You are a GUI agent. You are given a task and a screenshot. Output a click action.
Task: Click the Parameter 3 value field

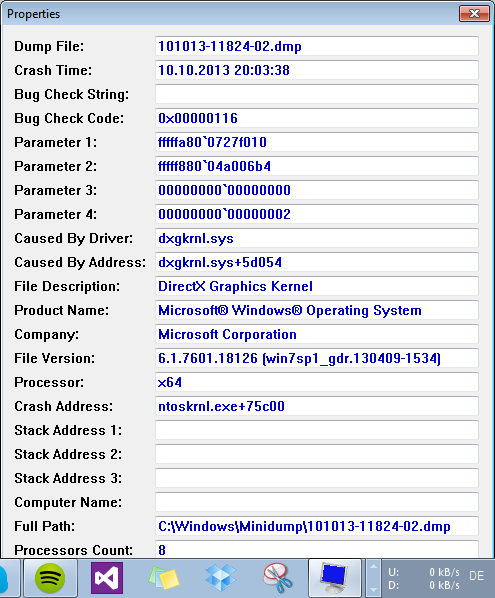317,190
